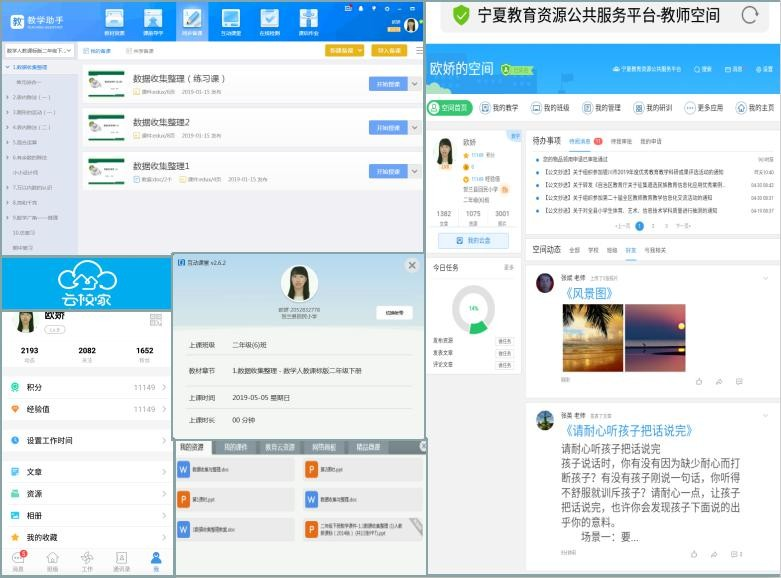The image size is (781, 578).
Task: Click 开始授课 for 数据收集整理（练习课）
Action: point(389,84)
